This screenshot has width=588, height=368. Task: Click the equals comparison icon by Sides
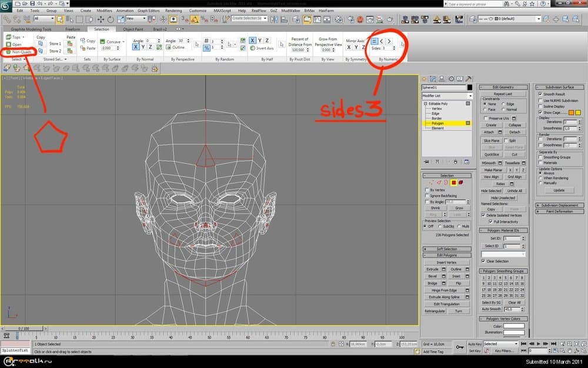point(375,41)
